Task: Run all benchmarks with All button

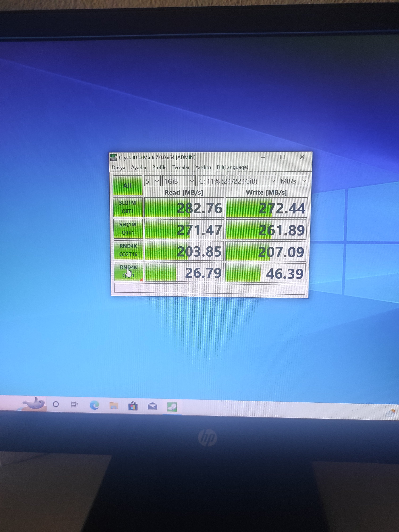Action: (127, 185)
